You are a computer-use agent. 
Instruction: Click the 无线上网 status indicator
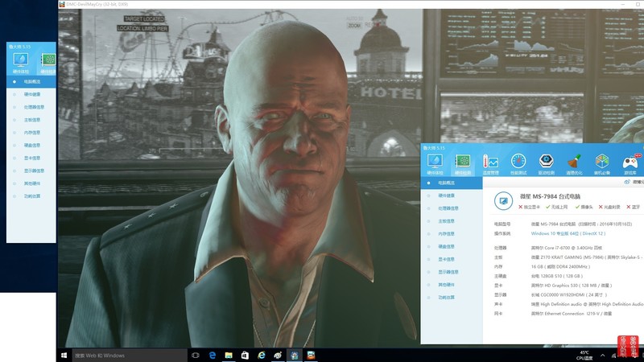click(x=556, y=208)
